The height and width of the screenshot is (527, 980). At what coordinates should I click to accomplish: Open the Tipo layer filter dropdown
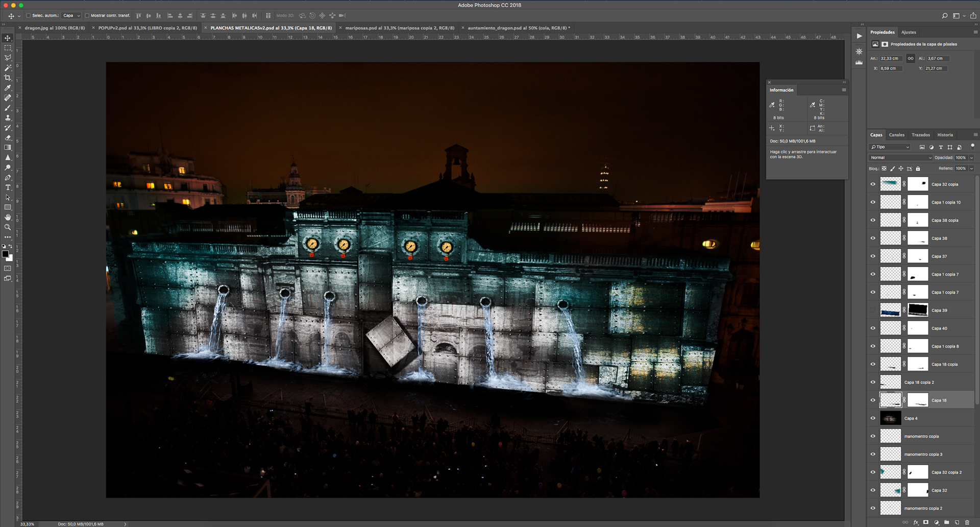890,147
